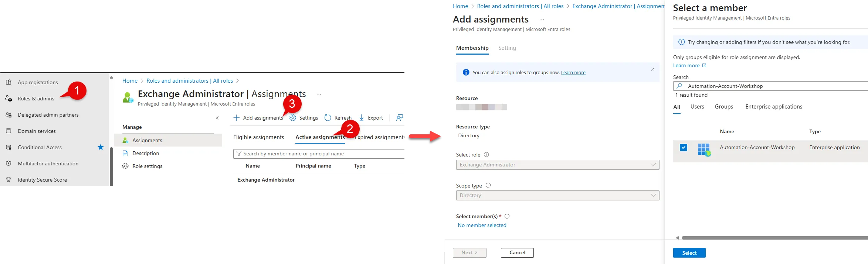
Task: Click the Cancel button
Action: 517,253
